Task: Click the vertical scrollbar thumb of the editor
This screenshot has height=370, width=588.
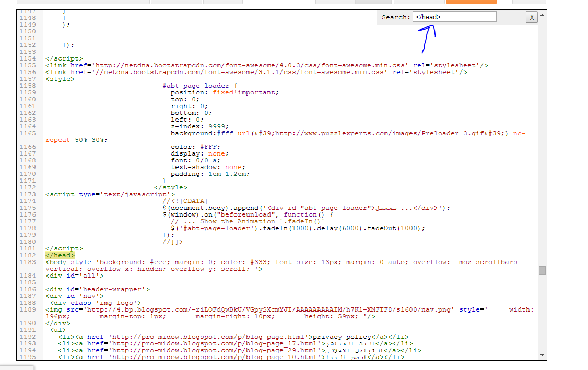Action: point(542,270)
